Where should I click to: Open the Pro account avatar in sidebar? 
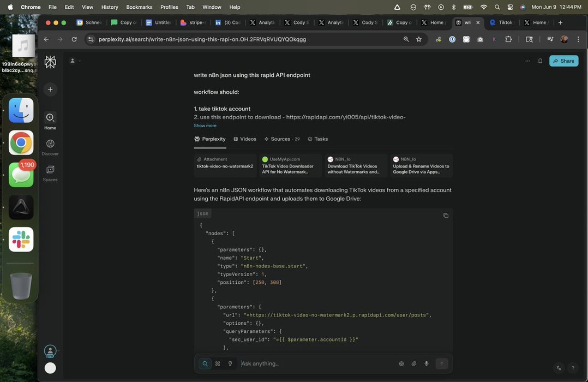pos(50,351)
